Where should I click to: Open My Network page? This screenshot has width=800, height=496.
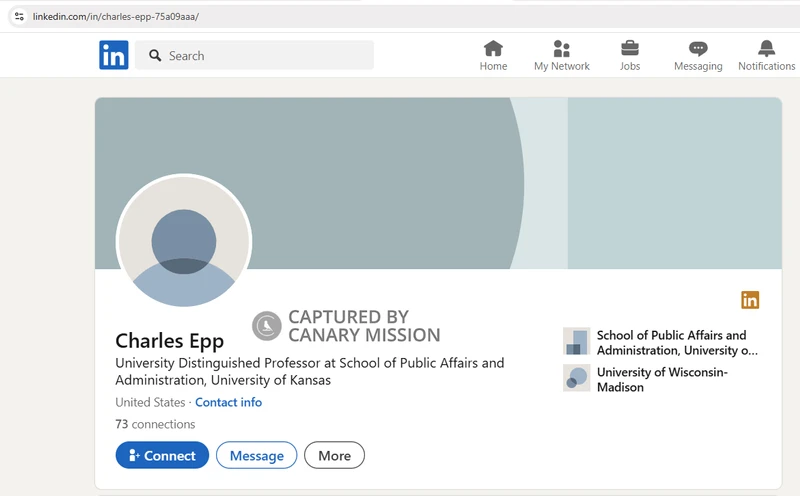[561, 56]
